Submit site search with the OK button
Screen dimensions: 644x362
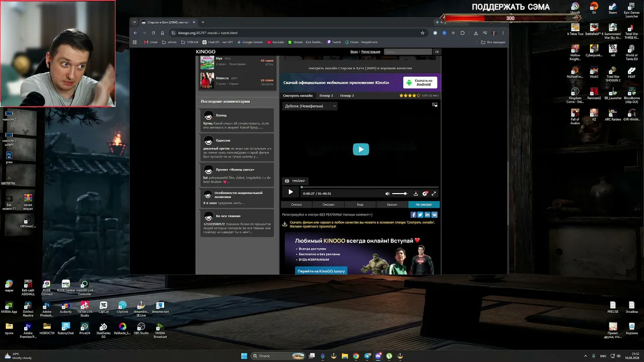437,52
